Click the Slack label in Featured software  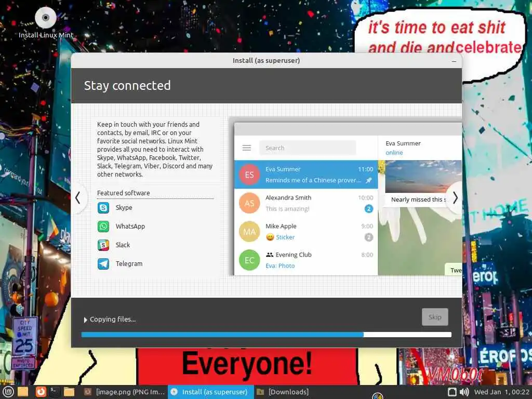[x=123, y=245]
